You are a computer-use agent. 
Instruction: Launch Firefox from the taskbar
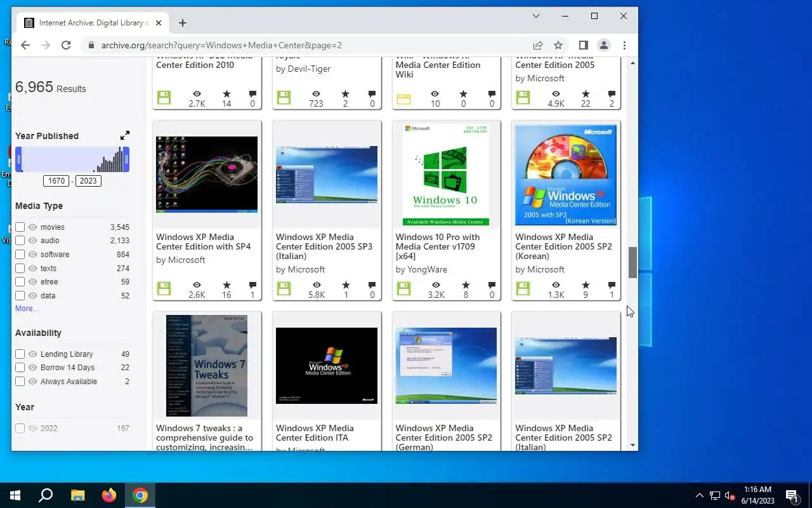pos(109,495)
